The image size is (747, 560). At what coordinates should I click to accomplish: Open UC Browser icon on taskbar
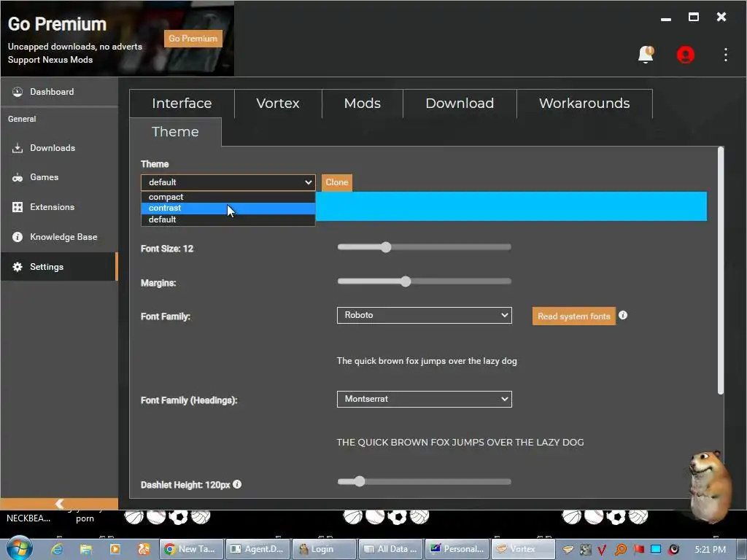point(144,548)
